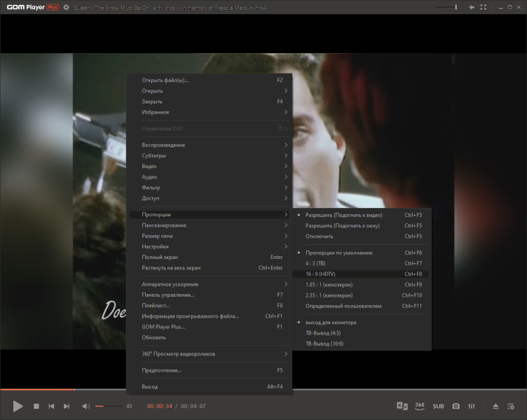527x420 pixels.
Task: Click the Play button
Action: pos(18,406)
